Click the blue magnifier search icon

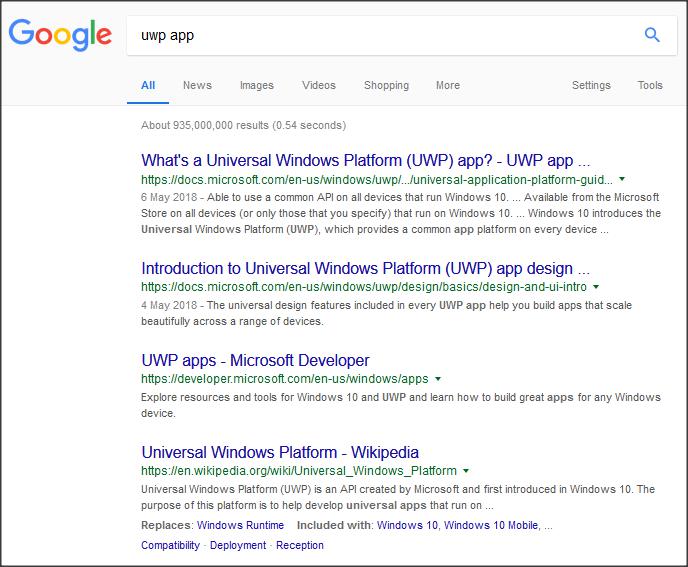[x=652, y=35]
